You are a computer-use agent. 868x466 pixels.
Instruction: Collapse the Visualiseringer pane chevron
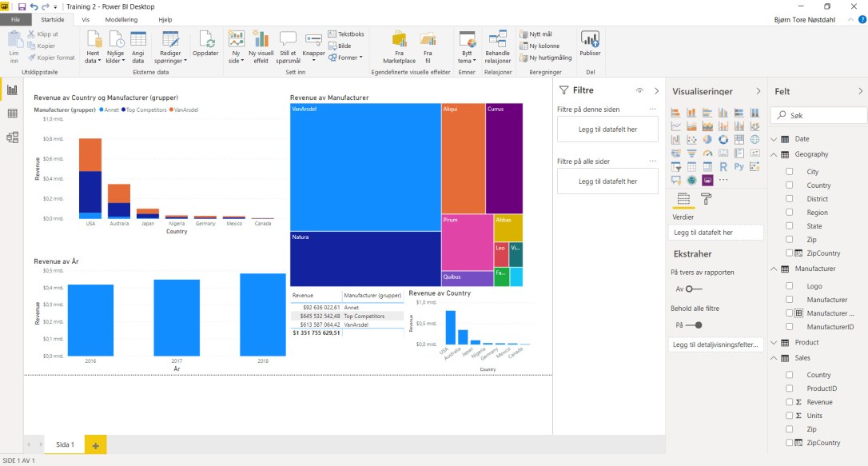pos(758,91)
